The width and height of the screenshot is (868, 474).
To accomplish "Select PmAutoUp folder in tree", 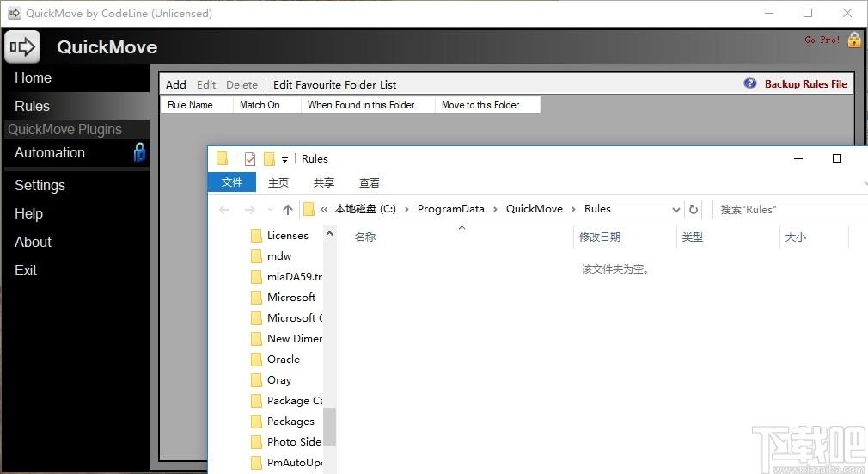I will (286, 462).
